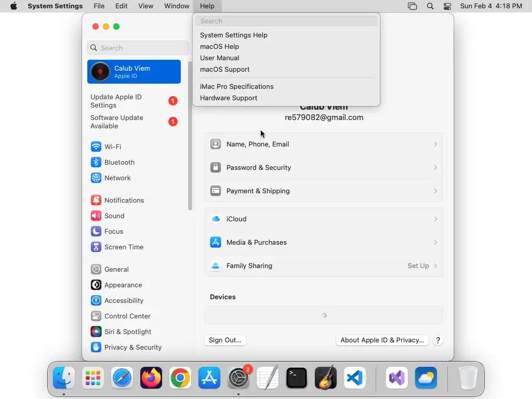This screenshot has height=399, width=532.
Task: Click the Help menu search field
Action: pos(286,21)
